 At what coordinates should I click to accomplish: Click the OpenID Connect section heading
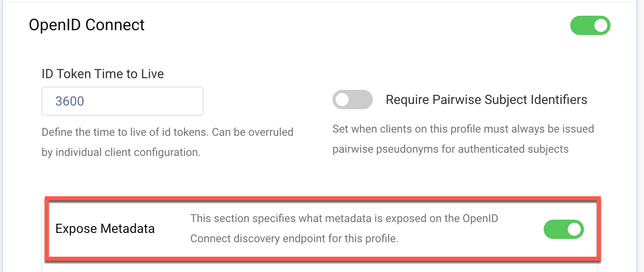tap(87, 25)
